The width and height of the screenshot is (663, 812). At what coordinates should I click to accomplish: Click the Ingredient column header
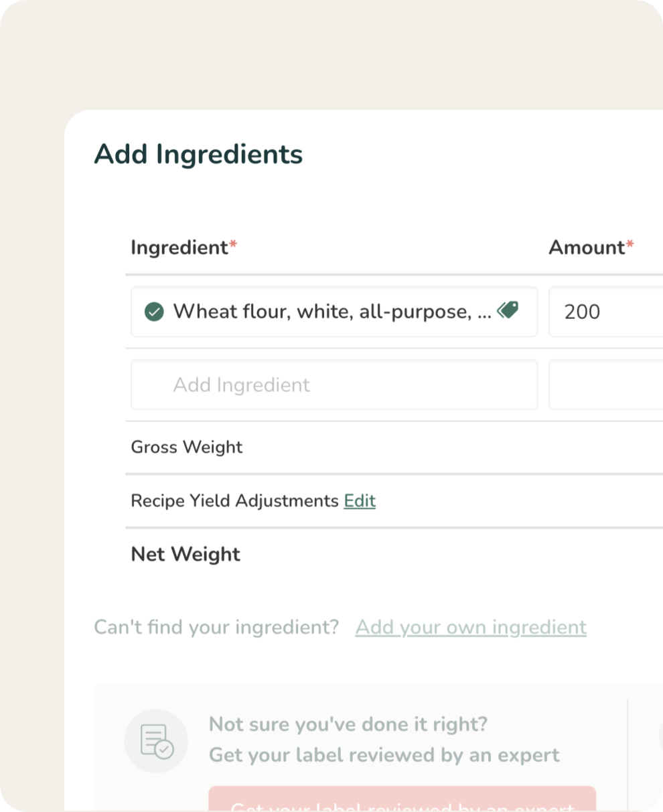point(179,248)
